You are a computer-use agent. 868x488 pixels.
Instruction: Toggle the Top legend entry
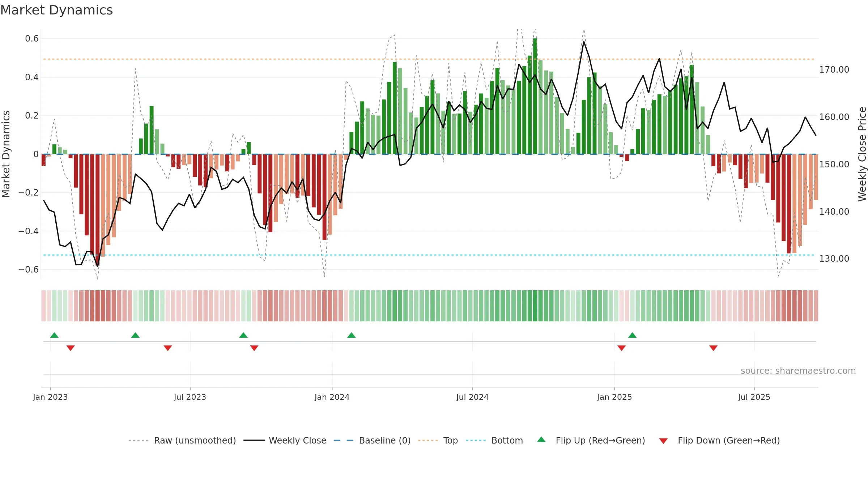click(x=438, y=440)
